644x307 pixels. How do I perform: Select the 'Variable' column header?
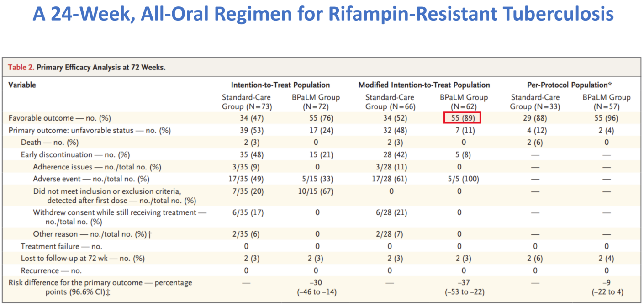point(22,85)
